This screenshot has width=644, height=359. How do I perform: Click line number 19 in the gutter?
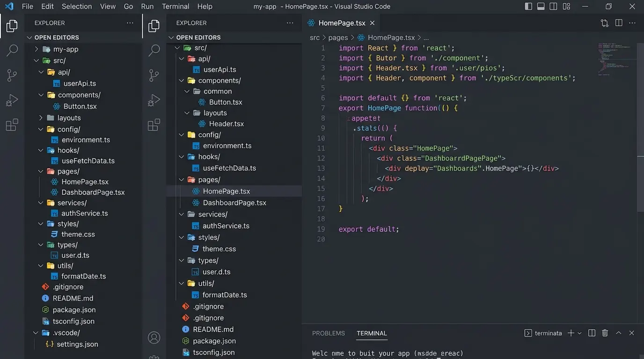click(x=321, y=229)
